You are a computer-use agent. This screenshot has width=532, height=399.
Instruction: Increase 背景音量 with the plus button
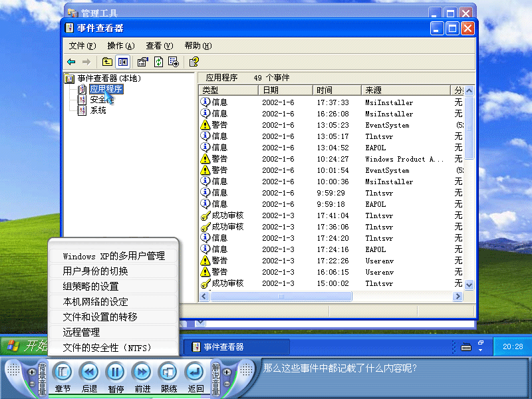(31, 372)
